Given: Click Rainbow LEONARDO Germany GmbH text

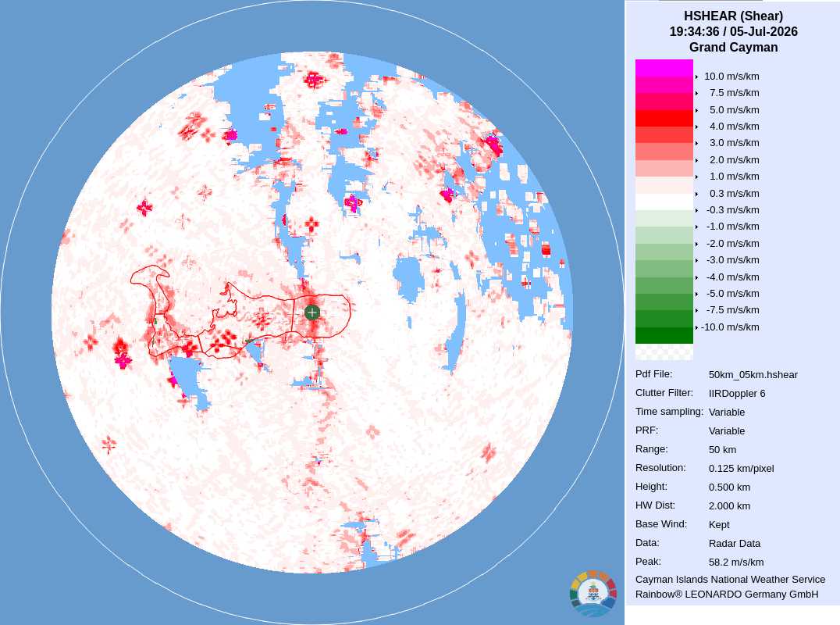Looking at the screenshot, I should (727, 594).
